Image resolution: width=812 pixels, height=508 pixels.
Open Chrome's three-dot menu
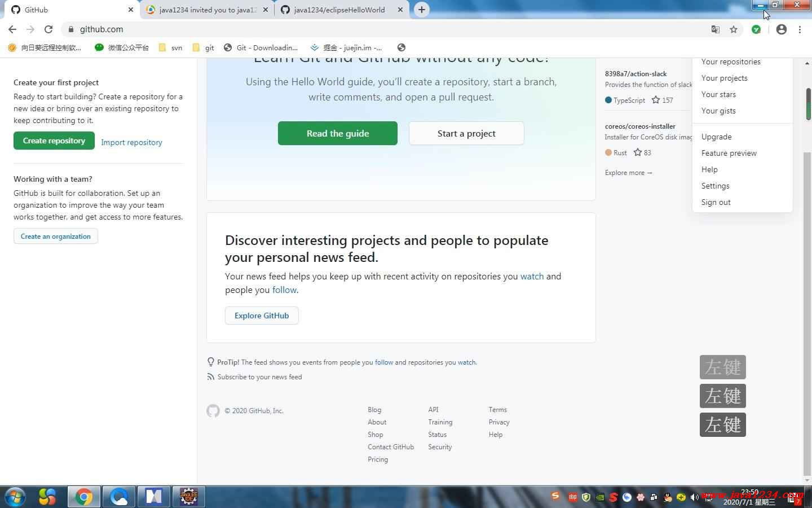(x=800, y=29)
